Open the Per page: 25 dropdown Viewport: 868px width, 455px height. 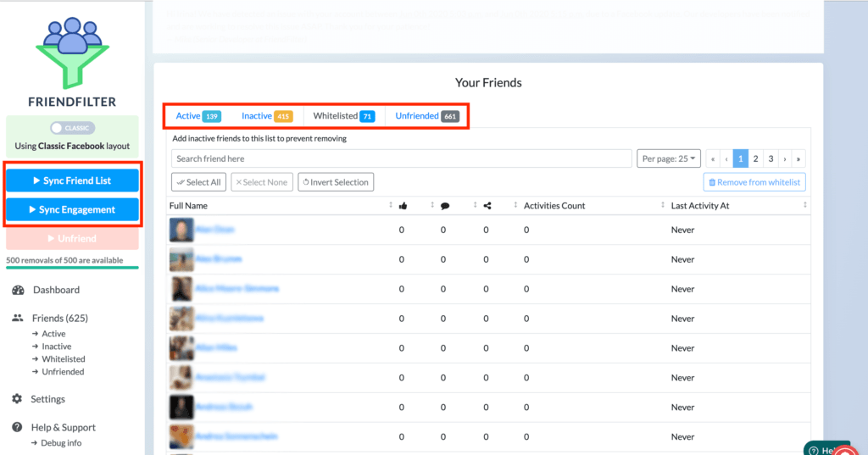tap(668, 158)
